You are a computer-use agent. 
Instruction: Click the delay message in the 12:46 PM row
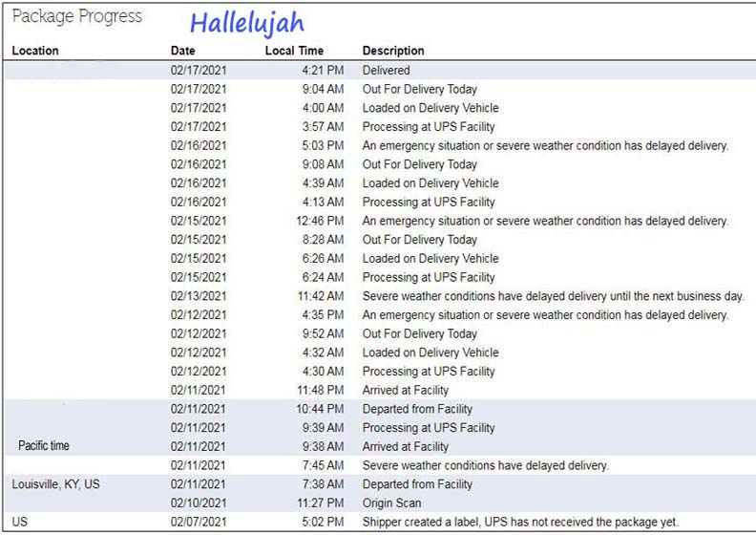coord(545,221)
